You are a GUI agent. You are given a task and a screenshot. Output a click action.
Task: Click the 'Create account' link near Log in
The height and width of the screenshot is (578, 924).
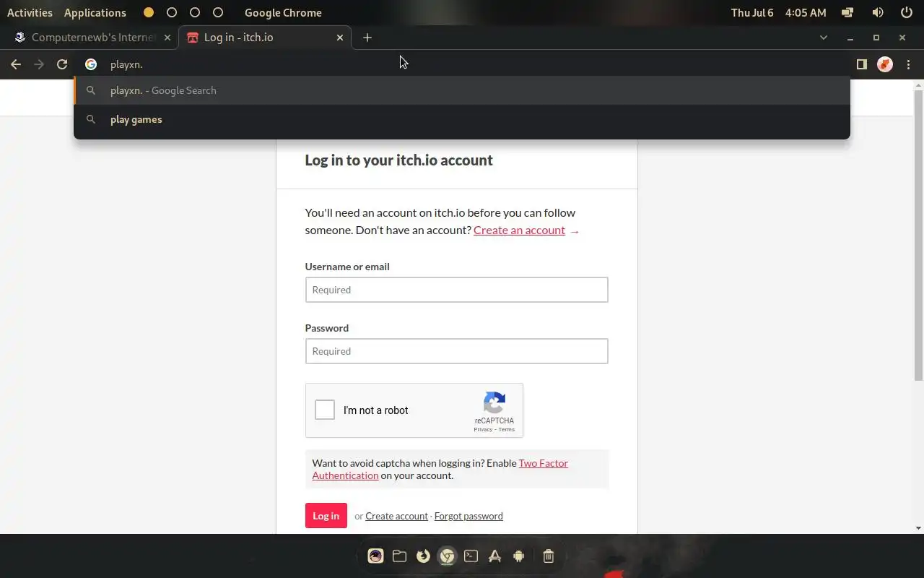(x=396, y=516)
